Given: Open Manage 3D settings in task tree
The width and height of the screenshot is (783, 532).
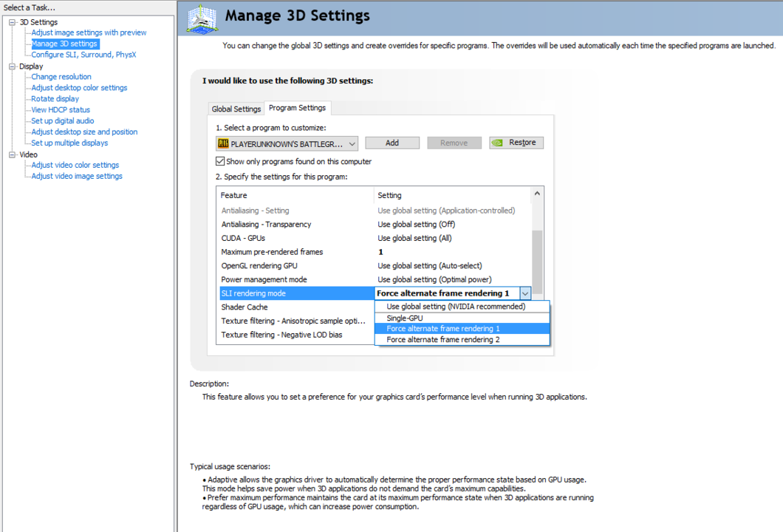Looking at the screenshot, I should [x=64, y=44].
